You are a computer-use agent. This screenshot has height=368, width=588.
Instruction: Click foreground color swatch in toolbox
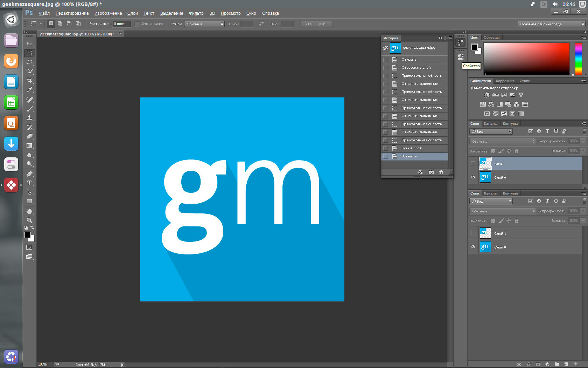click(28, 235)
